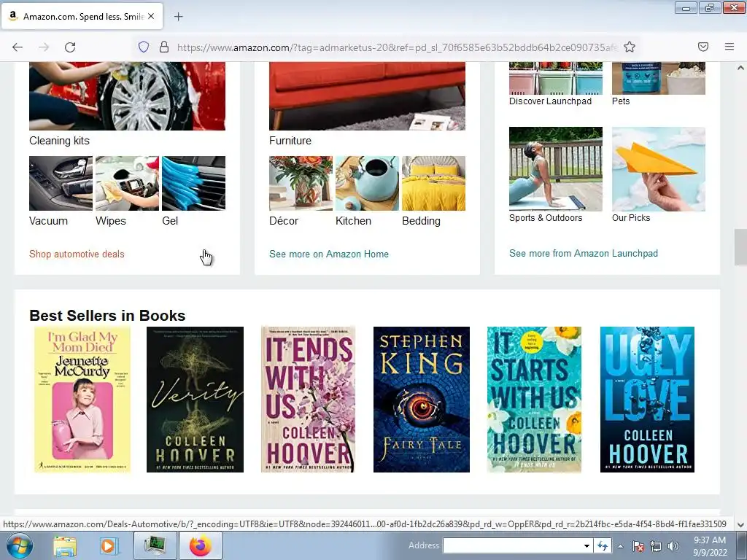The height and width of the screenshot is (560, 747).
Task: Select the Vacuum category thumbnail
Action: point(61,183)
